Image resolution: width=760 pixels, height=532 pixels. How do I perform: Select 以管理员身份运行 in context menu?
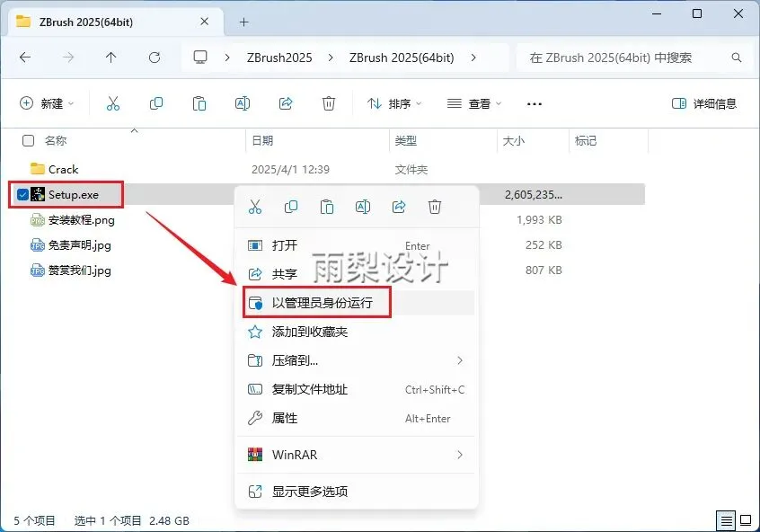click(x=357, y=303)
